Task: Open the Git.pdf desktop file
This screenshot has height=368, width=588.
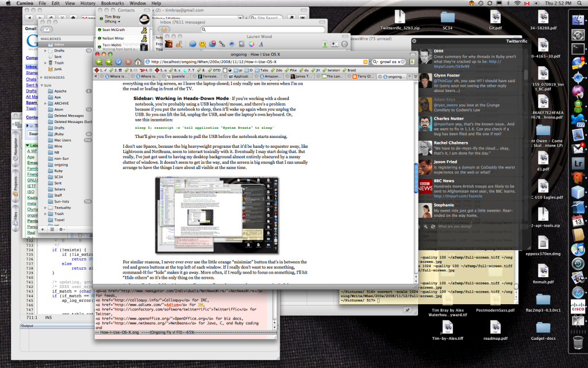Action: pyautogui.click(x=495, y=20)
